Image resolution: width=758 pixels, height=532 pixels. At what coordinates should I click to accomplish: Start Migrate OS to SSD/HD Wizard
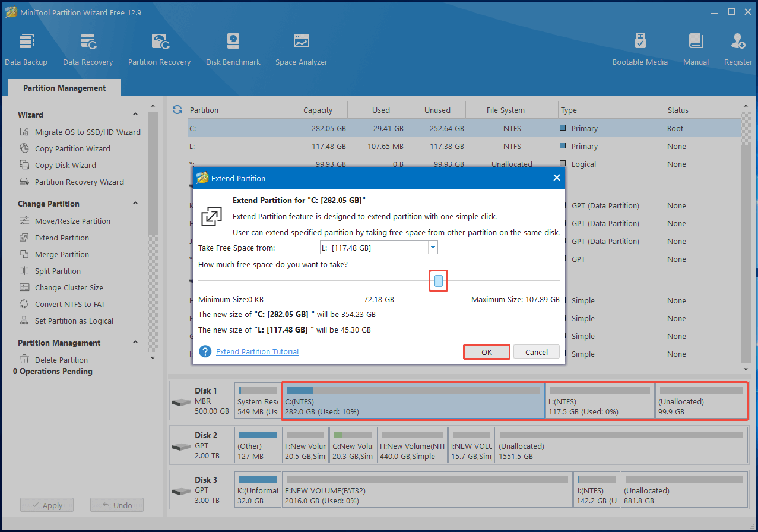[80, 132]
